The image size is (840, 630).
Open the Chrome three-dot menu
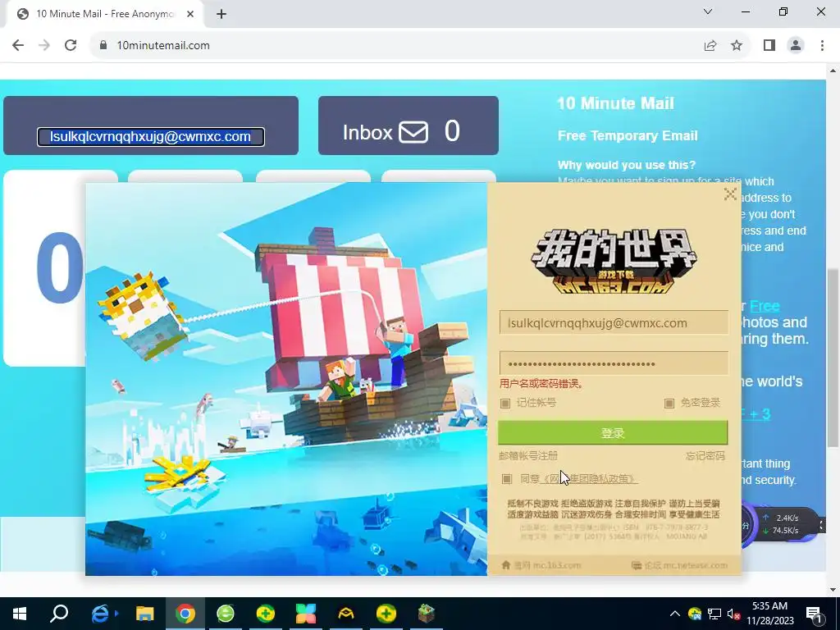[x=822, y=46]
